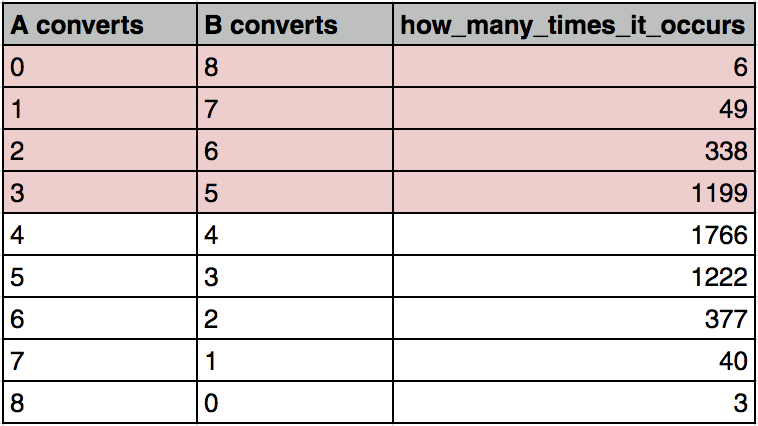Select the cell containing 1766
This screenshot has height=426, width=758.
click(574, 235)
